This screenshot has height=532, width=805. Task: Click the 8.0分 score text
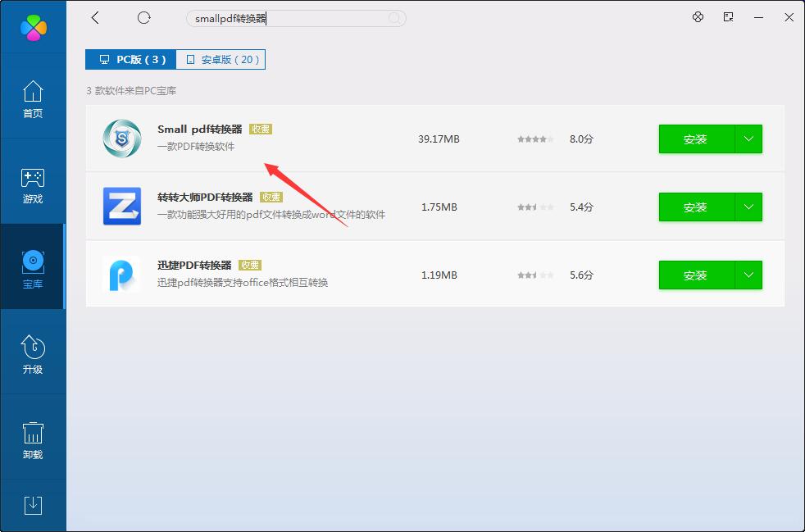pyautogui.click(x=581, y=139)
